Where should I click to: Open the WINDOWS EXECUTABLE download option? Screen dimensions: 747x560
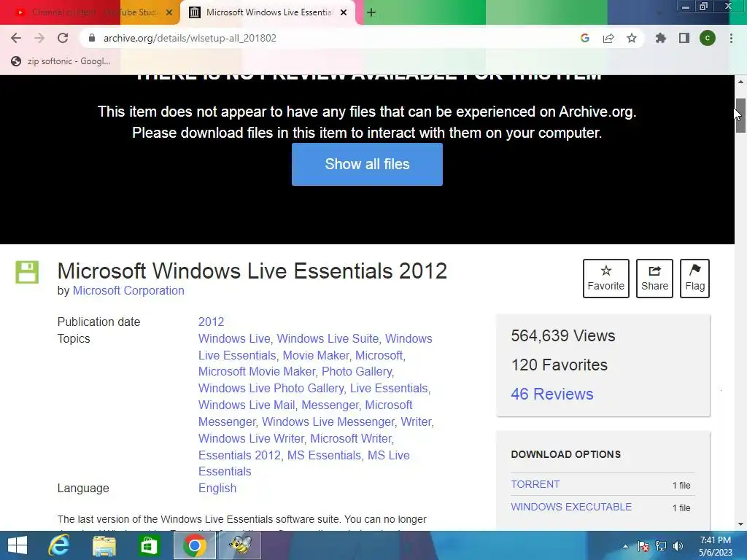tap(571, 507)
